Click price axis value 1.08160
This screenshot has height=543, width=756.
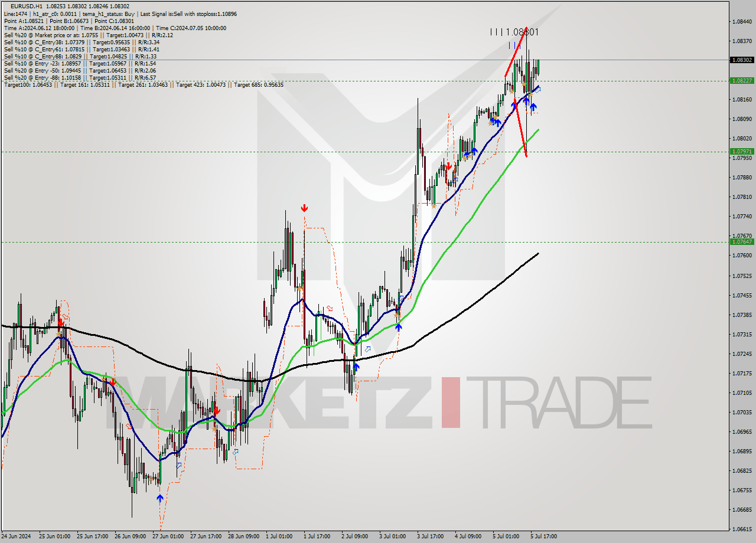click(742, 99)
